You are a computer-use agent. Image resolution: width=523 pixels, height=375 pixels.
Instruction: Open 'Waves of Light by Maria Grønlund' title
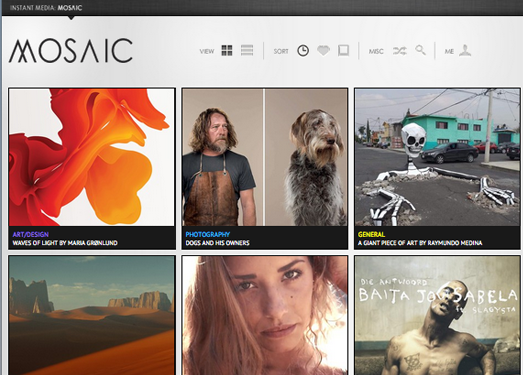click(x=65, y=243)
